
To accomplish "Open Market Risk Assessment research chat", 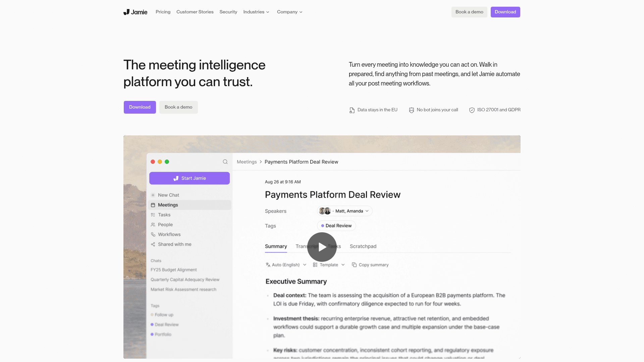I will tap(183, 290).
